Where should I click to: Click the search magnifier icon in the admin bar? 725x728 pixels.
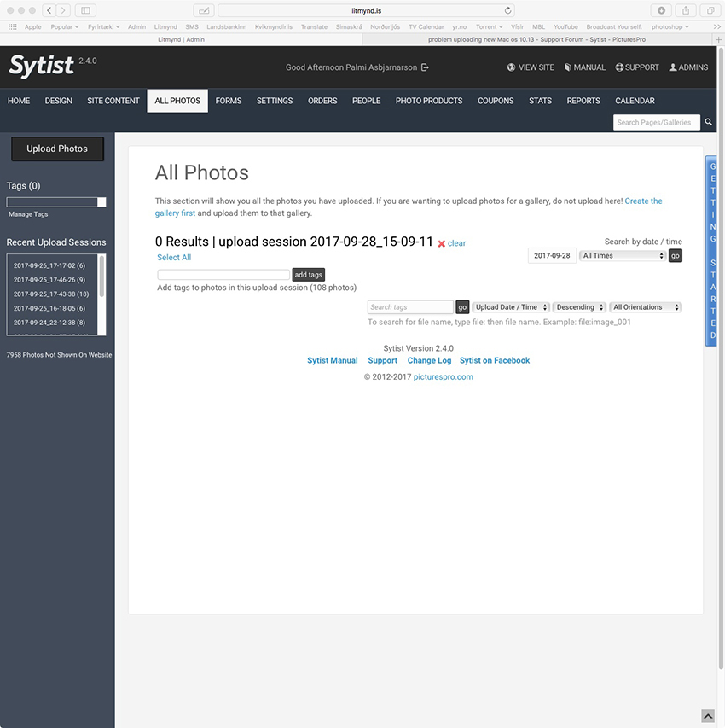[x=708, y=122]
